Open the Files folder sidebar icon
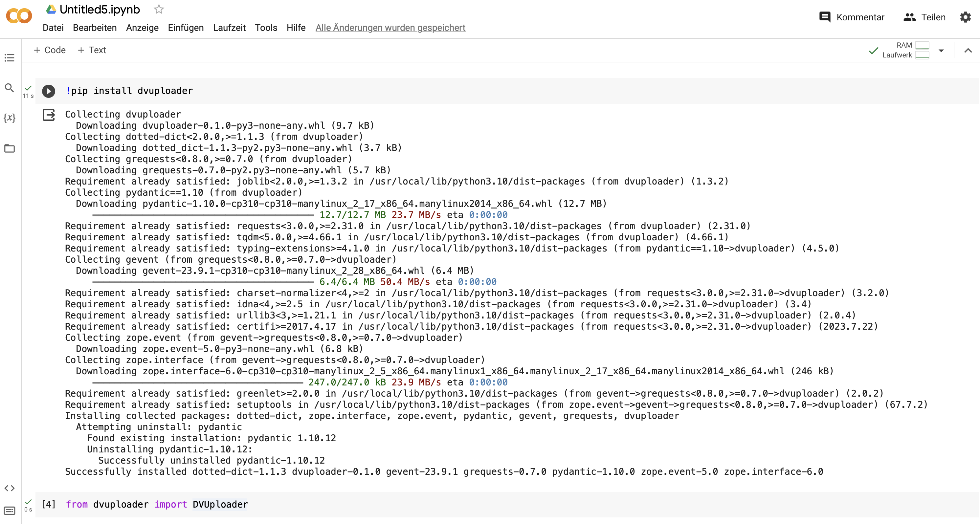Viewport: 980px width, 524px height. (10, 148)
